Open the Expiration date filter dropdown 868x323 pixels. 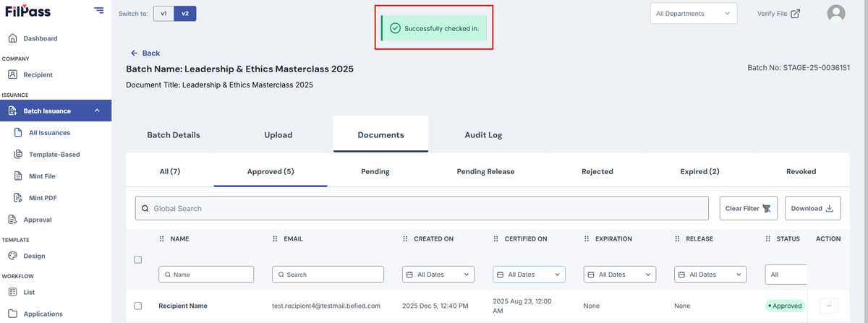tap(619, 275)
